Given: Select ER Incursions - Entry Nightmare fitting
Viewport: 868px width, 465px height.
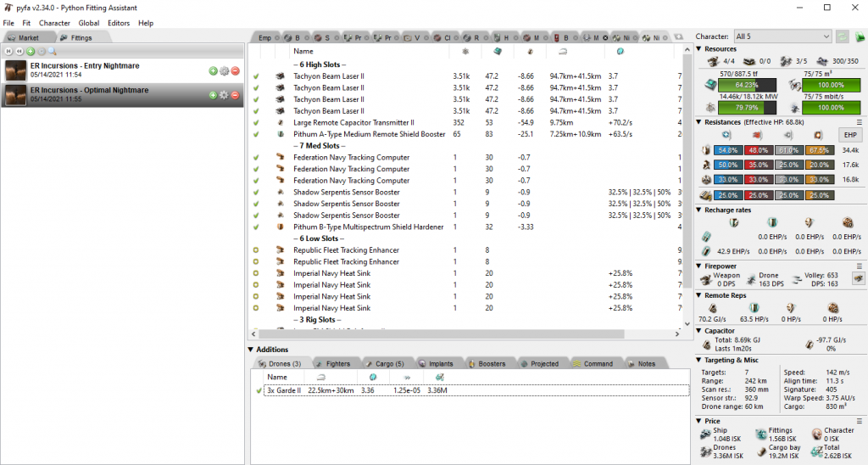Looking at the screenshot, I should point(122,70).
